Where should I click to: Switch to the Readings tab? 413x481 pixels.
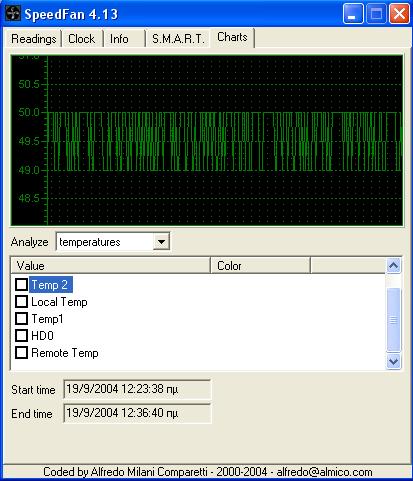pos(33,39)
